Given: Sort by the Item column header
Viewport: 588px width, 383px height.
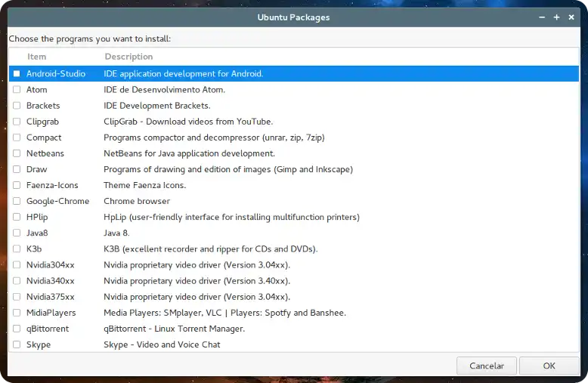Looking at the screenshot, I should (37, 57).
